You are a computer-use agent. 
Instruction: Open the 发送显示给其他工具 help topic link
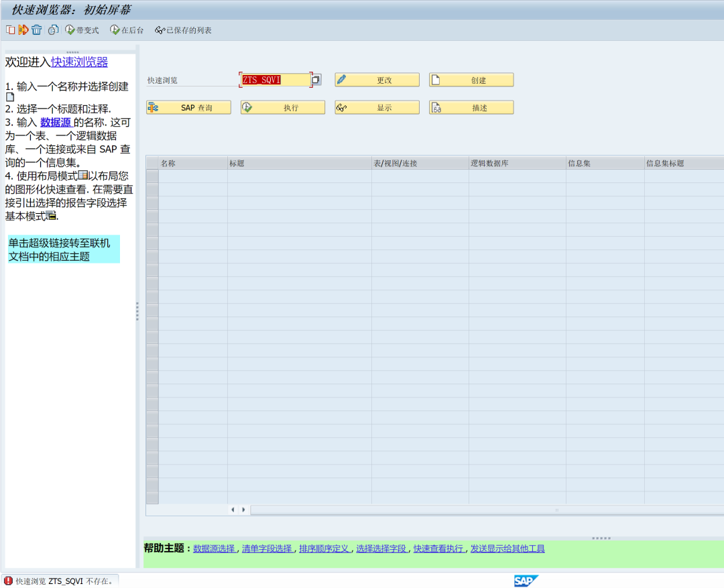pyautogui.click(x=507, y=548)
